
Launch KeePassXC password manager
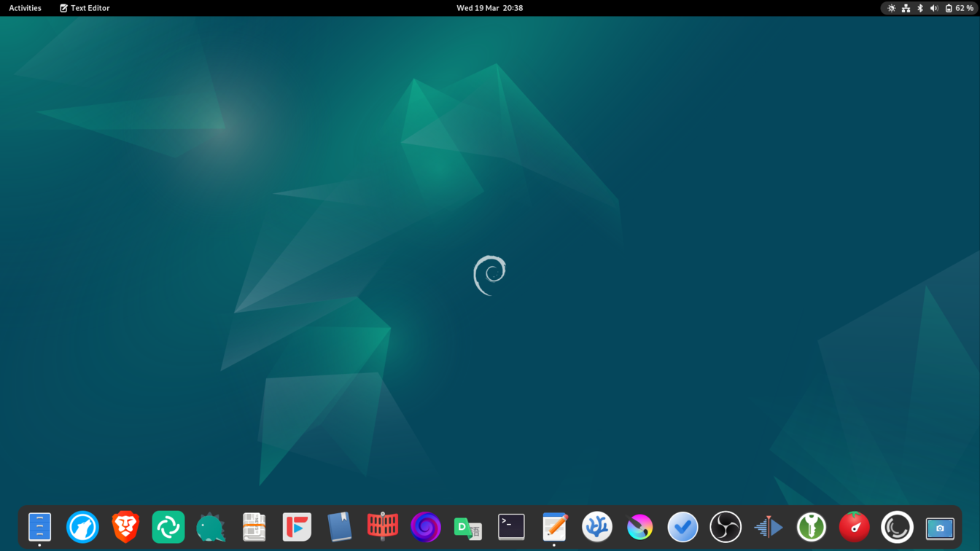pos(811,526)
